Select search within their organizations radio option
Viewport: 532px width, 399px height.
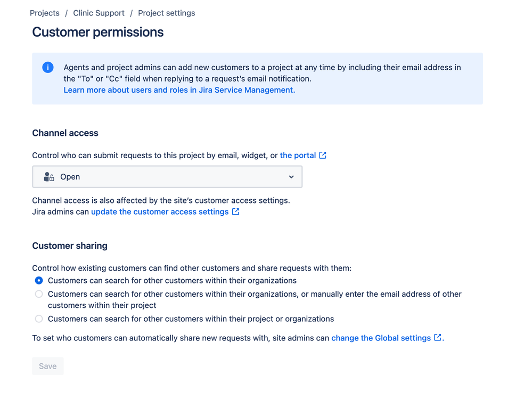(x=39, y=281)
